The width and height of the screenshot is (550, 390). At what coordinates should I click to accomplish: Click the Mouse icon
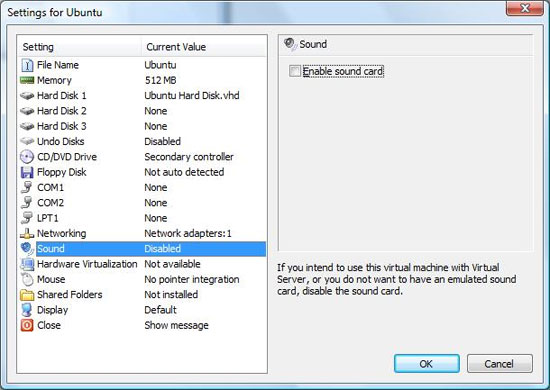click(27, 280)
